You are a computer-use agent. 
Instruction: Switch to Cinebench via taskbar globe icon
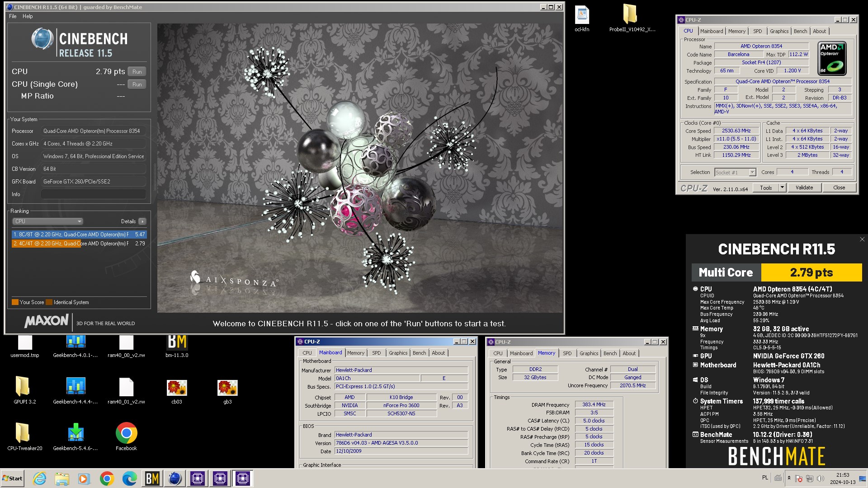click(x=175, y=479)
